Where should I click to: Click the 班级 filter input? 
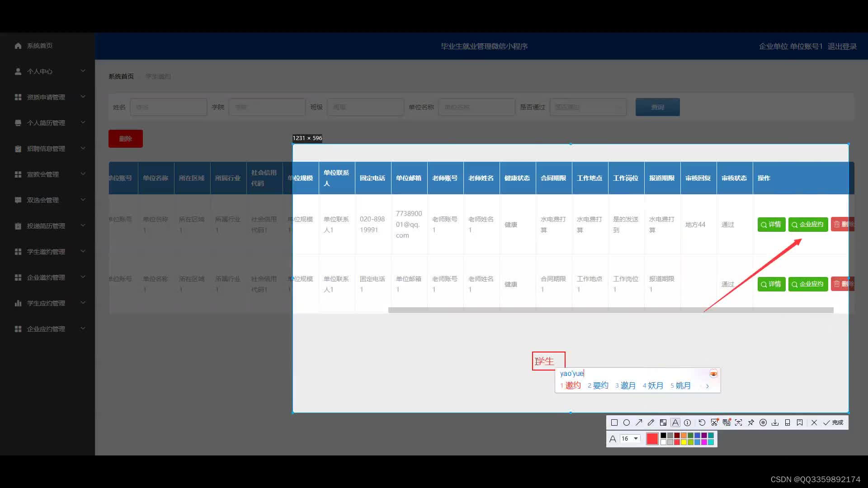pos(366,107)
